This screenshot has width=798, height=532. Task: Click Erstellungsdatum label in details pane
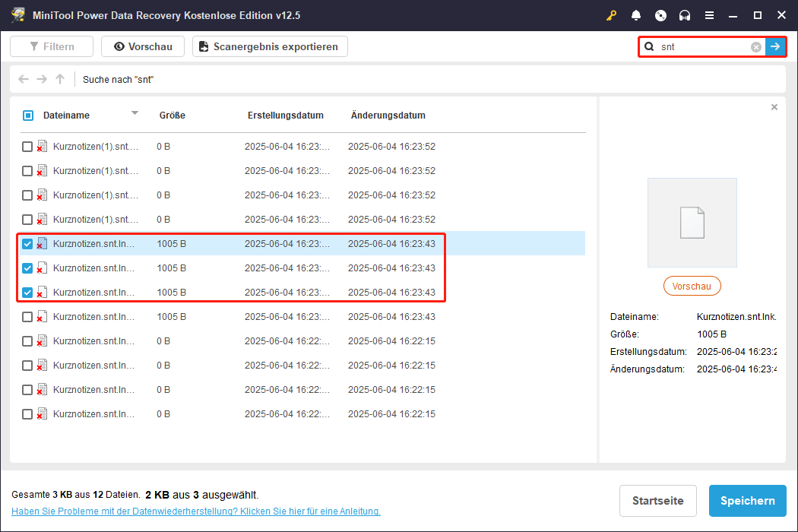pos(648,352)
